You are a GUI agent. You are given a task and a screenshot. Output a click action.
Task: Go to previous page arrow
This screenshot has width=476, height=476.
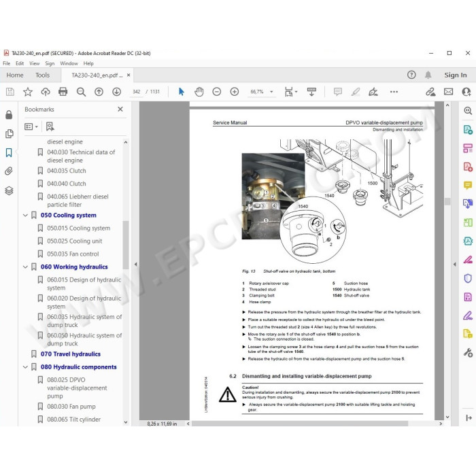(99, 92)
